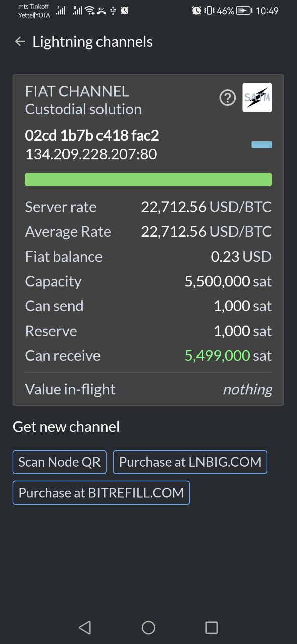Tap the Server rate row
Screen dimensions: 297x644
pyautogui.click(x=148, y=207)
